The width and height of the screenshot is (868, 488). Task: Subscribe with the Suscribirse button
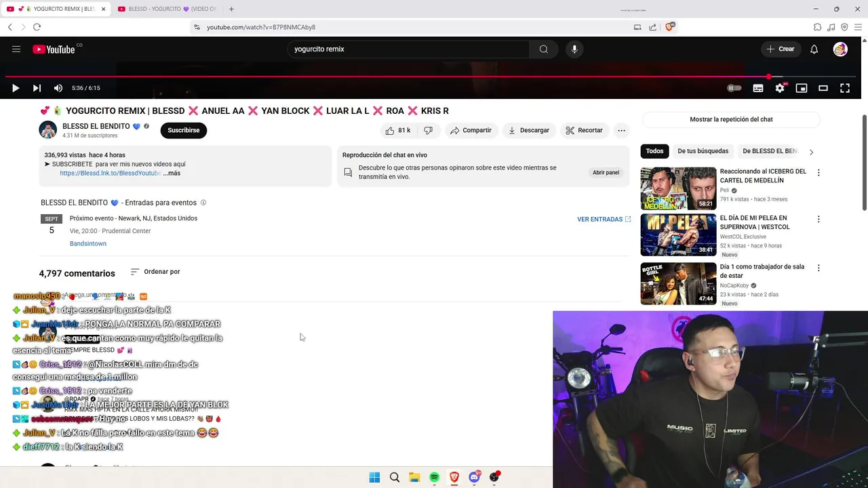tap(184, 130)
